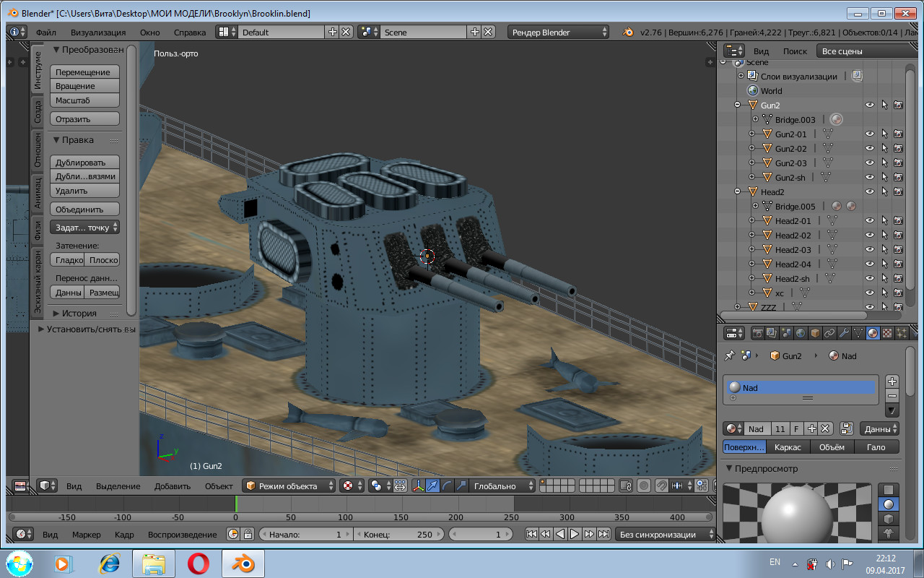
Task: Open the Texture properties checkerboard tab
Action: pyautogui.click(x=887, y=333)
